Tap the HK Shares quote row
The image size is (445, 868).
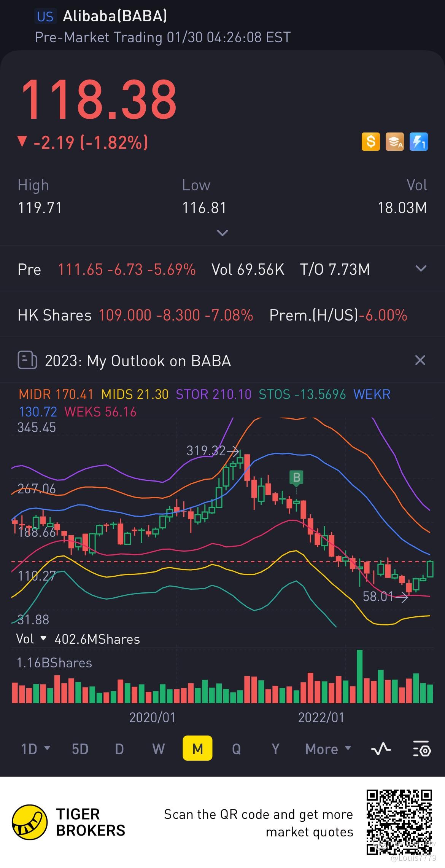click(x=222, y=315)
